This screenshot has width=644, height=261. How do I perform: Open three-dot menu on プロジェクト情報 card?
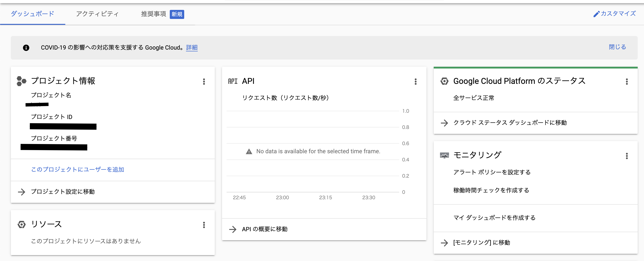point(204,82)
